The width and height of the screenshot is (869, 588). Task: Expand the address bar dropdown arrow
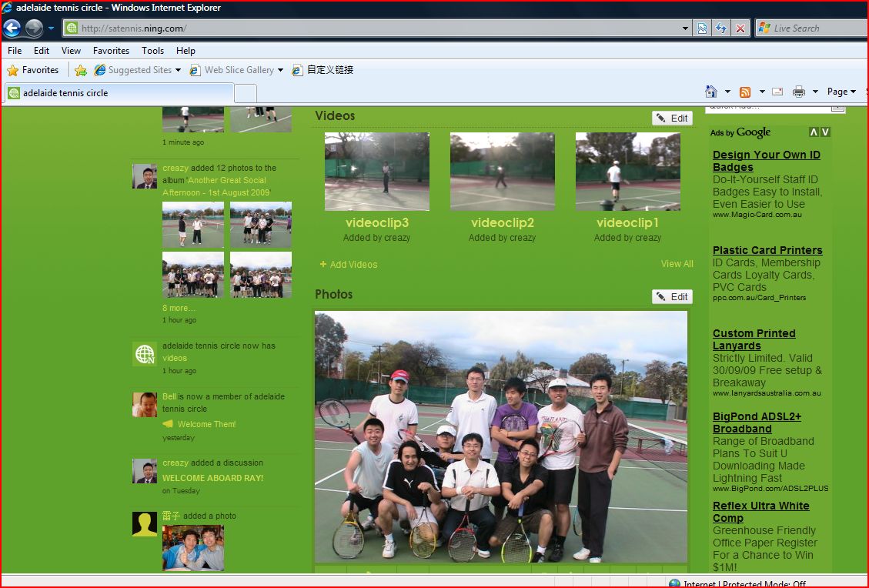pyautogui.click(x=686, y=28)
